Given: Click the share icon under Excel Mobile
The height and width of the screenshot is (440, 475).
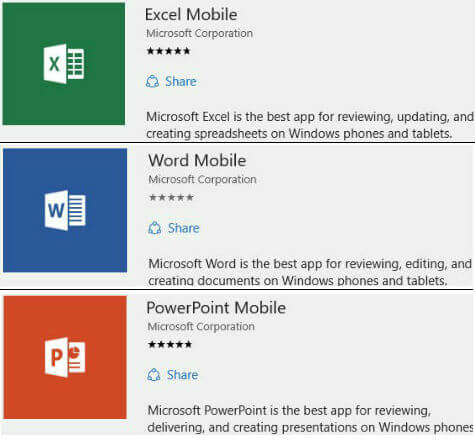Looking at the screenshot, I should 152,81.
